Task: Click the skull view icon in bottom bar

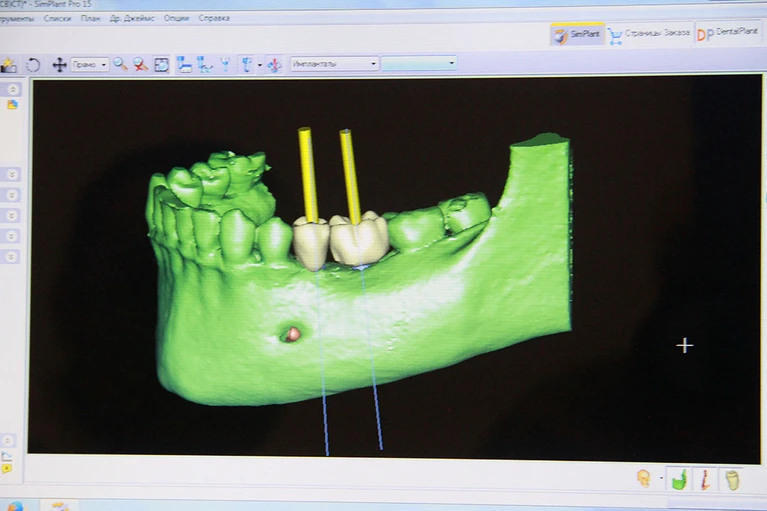Action: (644, 478)
